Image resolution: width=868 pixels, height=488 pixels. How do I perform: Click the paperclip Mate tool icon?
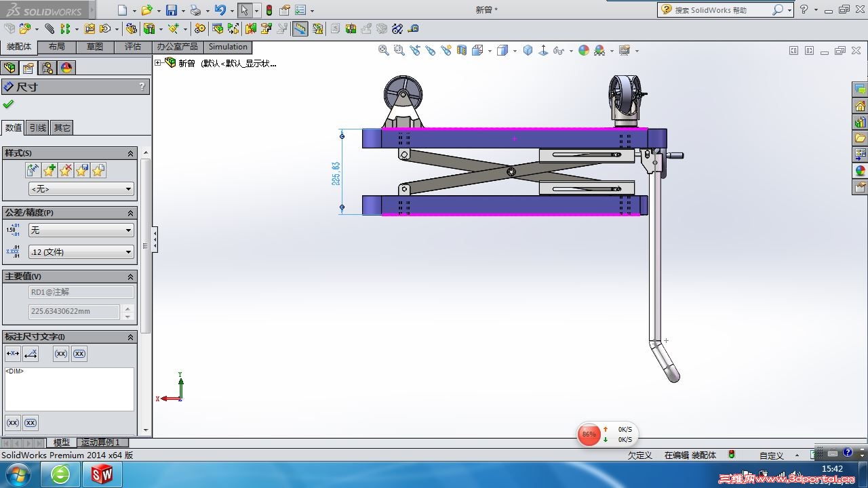coord(50,28)
